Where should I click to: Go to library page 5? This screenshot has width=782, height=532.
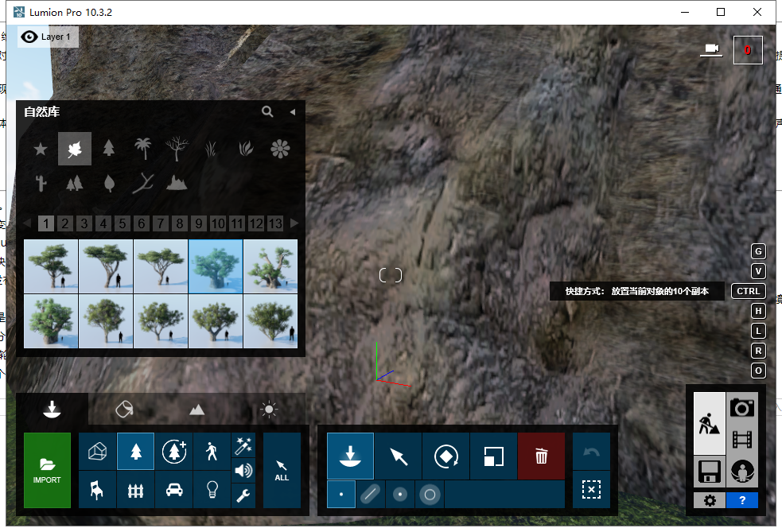point(123,223)
